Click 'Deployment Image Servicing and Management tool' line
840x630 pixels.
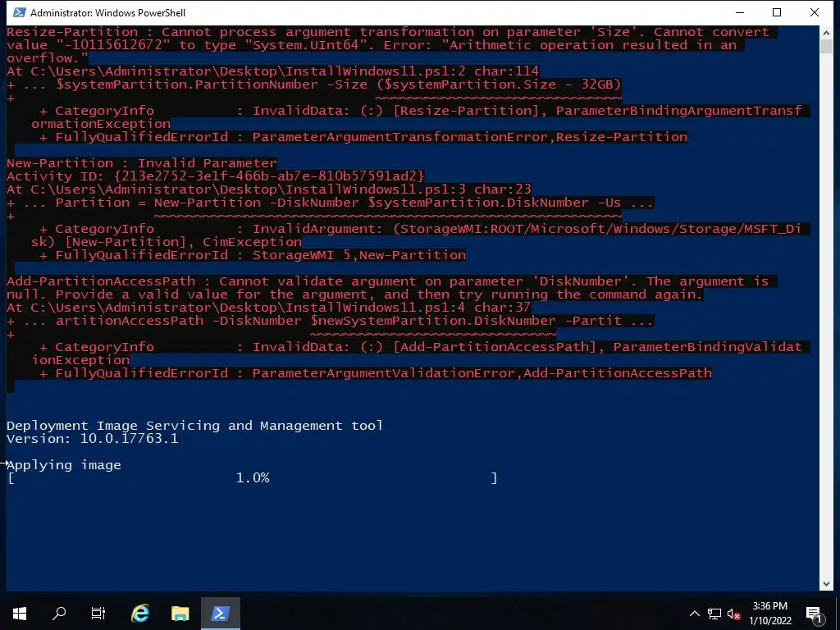point(194,426)
